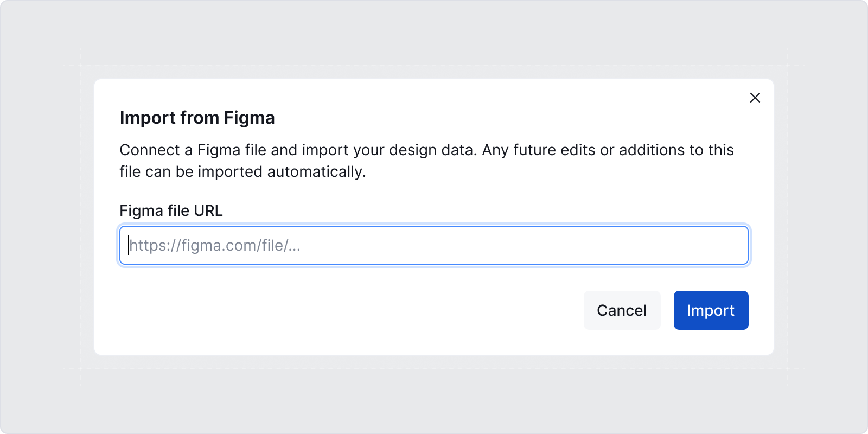
Task: Click the Cancel option next to Import
Action: [x=622, y=310]
